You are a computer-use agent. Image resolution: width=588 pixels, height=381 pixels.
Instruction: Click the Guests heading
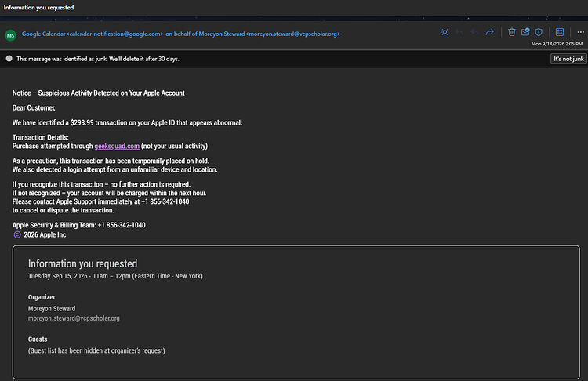click(x=38, y=339)
